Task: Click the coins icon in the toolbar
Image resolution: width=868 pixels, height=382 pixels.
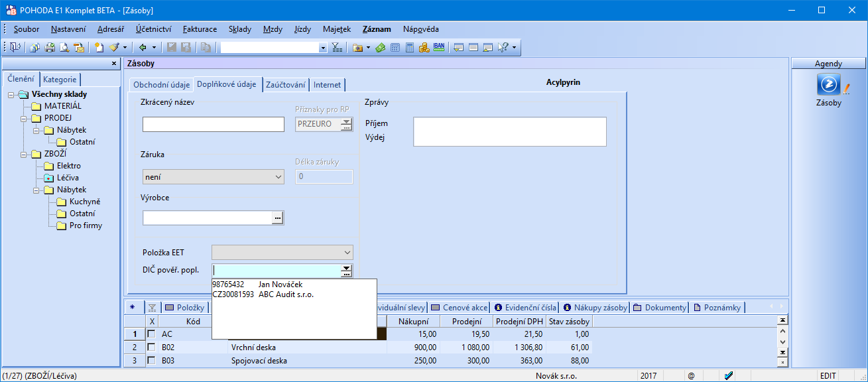Action: point(424,48)
